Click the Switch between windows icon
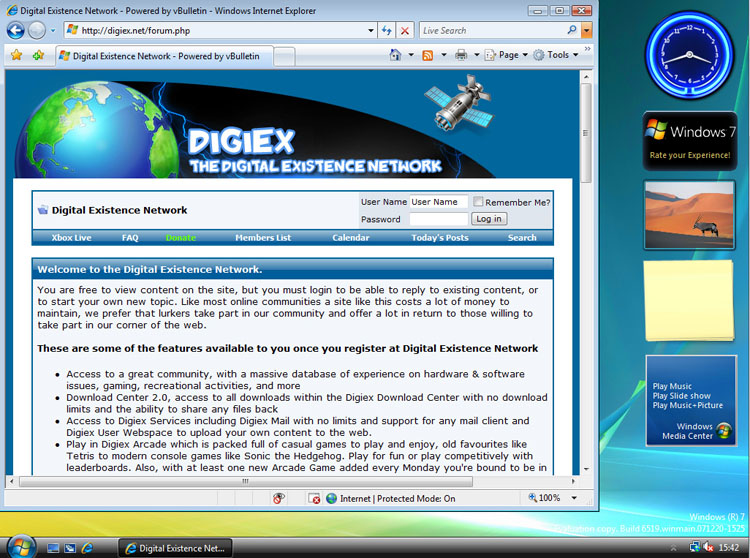This screenshot has width=750, height=558. tap(70, 548)
